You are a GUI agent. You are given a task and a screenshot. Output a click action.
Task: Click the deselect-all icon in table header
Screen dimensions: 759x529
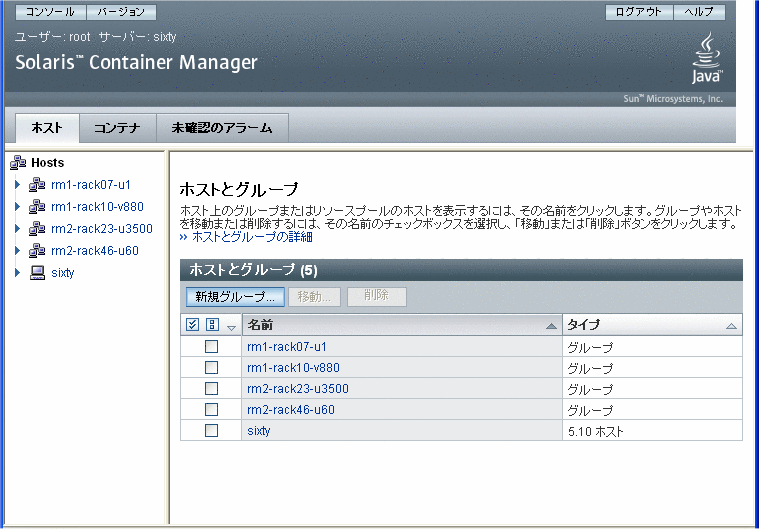pyautogui.click(x=212, y=324)
